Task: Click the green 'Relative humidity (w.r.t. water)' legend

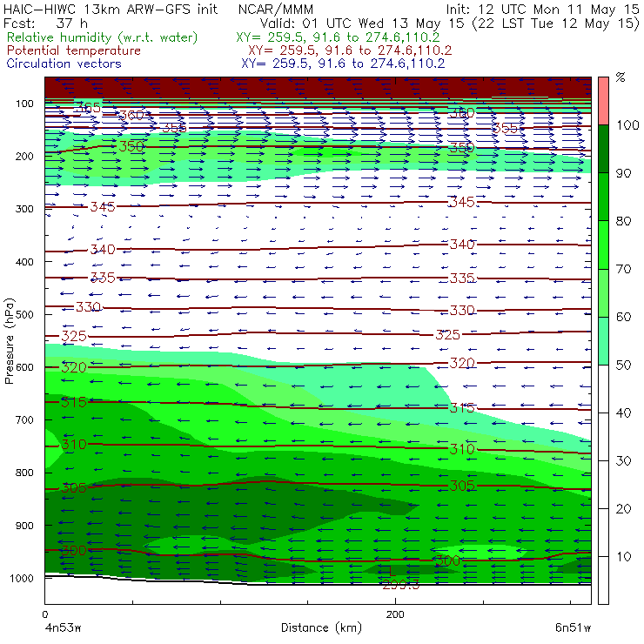Action: (103, 37)
